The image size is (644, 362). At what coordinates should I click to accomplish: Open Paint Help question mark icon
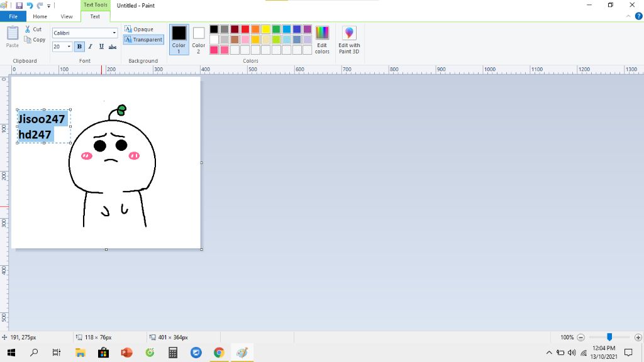click(x=638, y=16)
